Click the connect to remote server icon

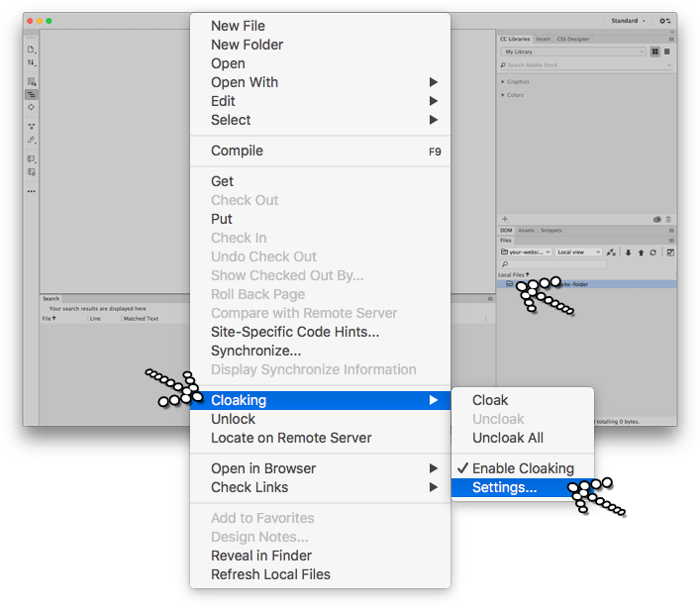(x=611, y=253)
